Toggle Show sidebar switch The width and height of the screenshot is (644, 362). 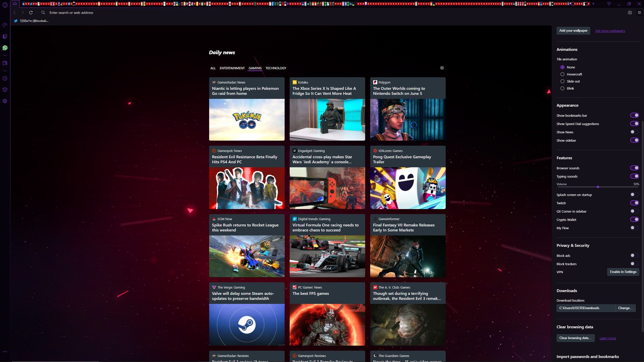pyautogui.click(x=634, y=140)
